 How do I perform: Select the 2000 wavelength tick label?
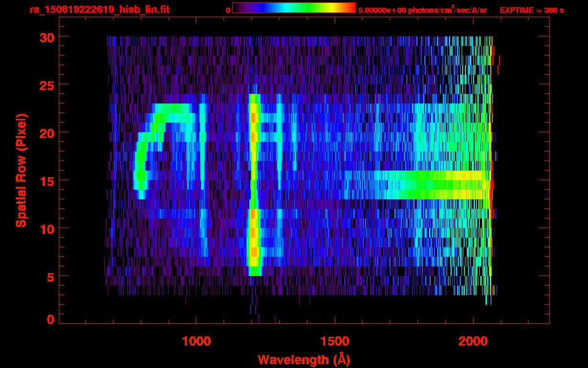(x=473, y=341)
